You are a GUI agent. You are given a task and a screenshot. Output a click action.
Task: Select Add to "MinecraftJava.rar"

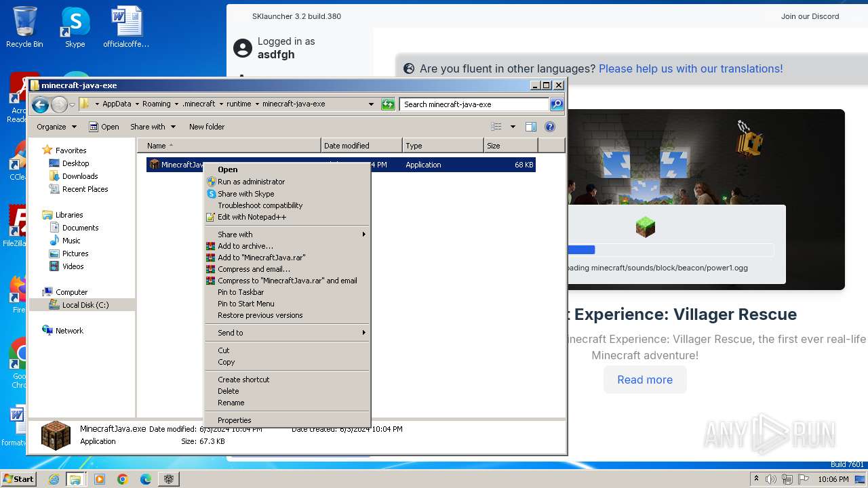click(x=288, y=258)
